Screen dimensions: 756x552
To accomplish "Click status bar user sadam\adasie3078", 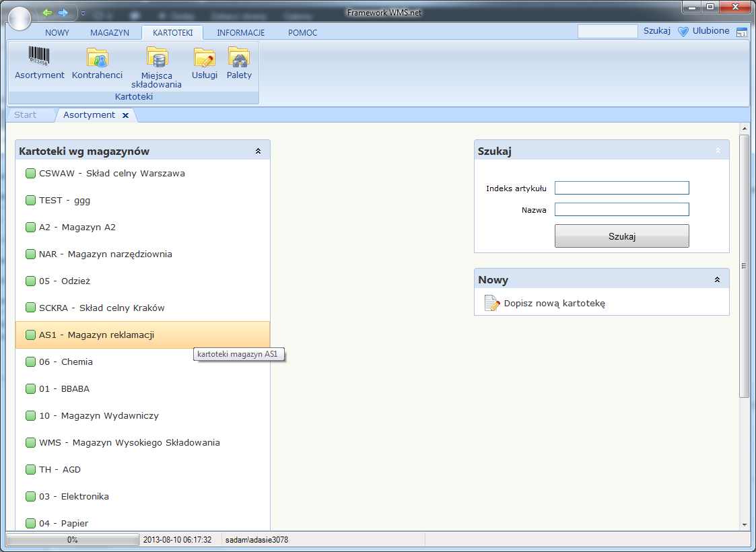I will [256, 539].
